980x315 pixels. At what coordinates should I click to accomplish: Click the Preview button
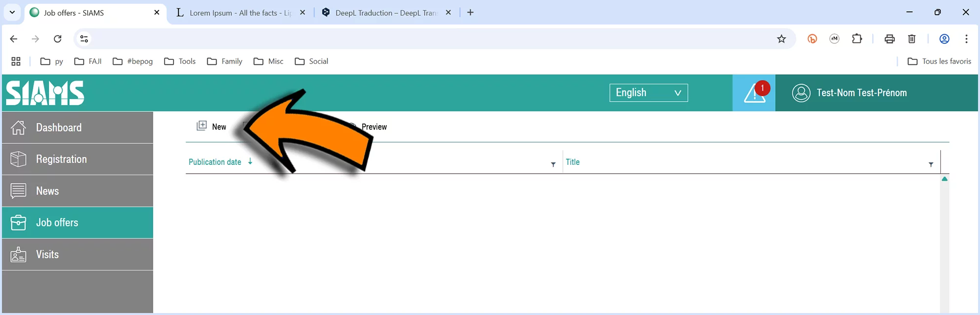click(x=373, y=127)
